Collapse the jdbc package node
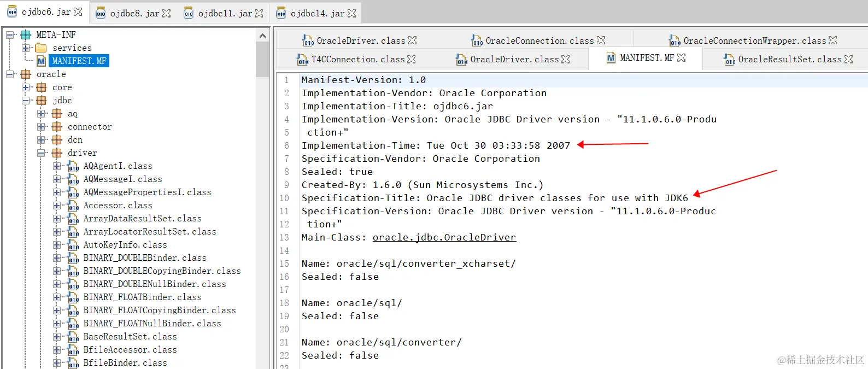This screenshot has height=369, width=868. point(26,101)
